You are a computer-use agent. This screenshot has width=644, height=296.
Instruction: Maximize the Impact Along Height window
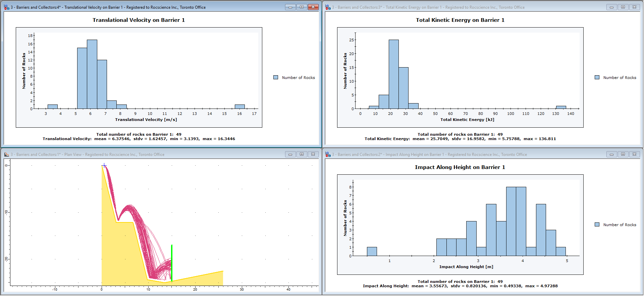(623, 154)
